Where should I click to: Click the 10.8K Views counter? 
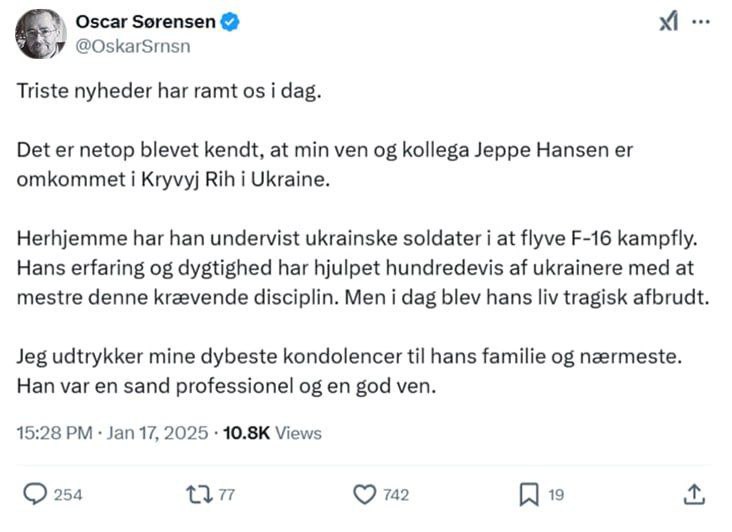click(x=272, y=433)
